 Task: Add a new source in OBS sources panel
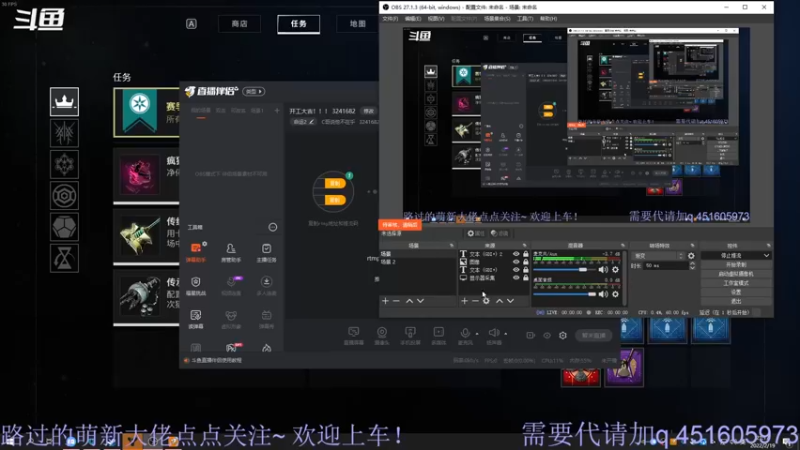click(464, 301)
